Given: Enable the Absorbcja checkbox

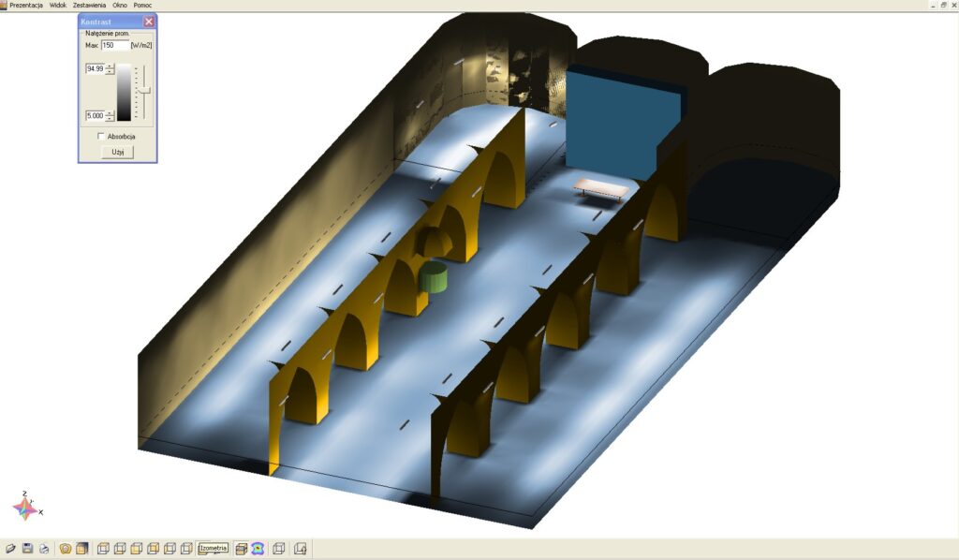Looking at the screenshot, I should pyautogui.click(x=101, y=137).
